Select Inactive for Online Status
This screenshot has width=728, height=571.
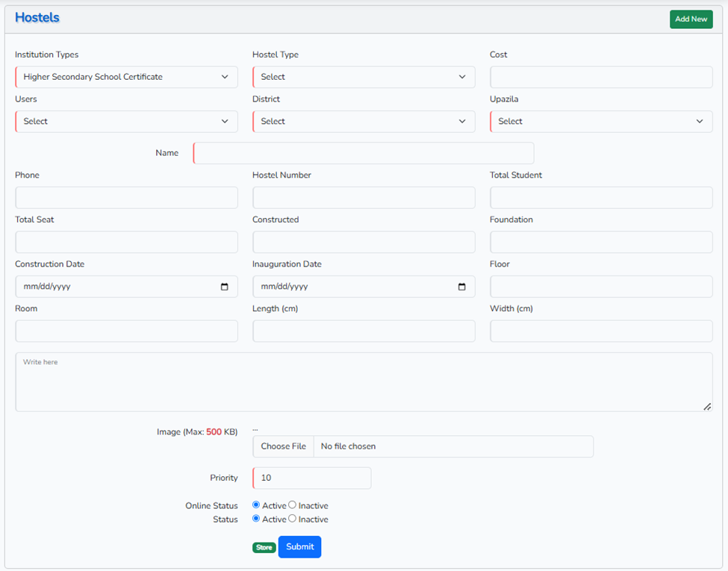[293, 505]
